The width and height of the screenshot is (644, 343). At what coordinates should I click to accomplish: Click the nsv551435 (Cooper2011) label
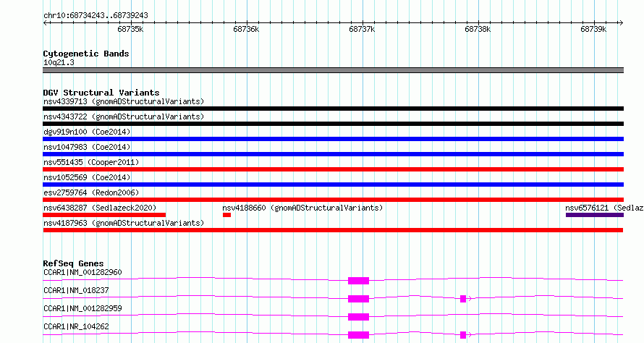point(91,162)
